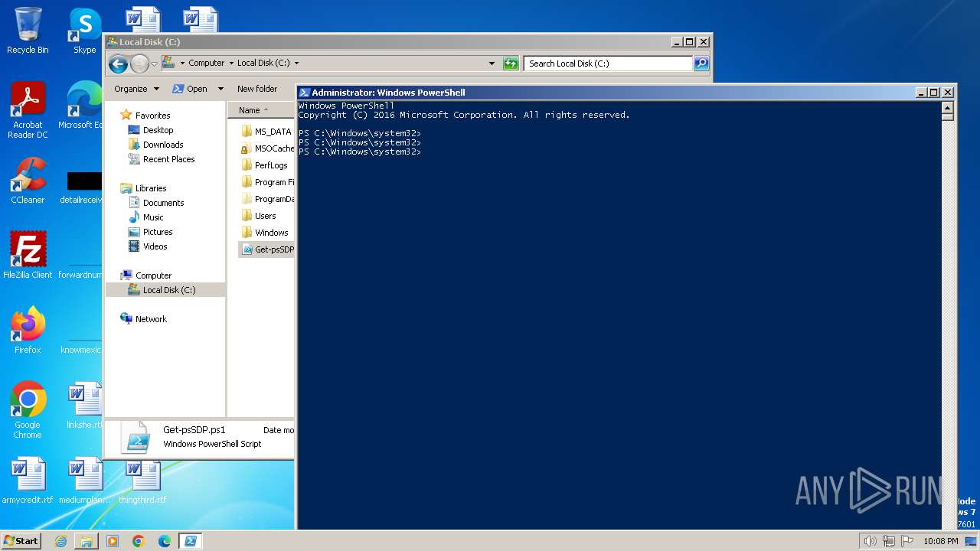This screenshot has width=980, height=551.
Task: Select Pictures library
Action: (158, 232)
